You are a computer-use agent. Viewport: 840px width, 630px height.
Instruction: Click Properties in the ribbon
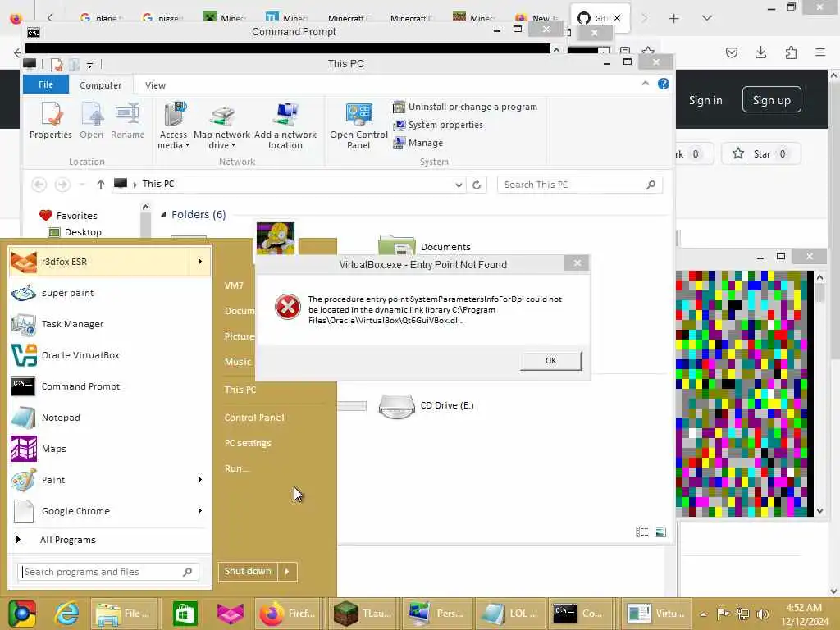[50, 121]
